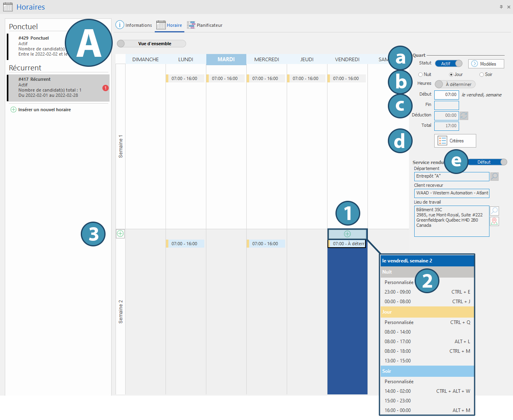The height and width of the screenshot is (420, 513).
Task: Click the search icon next to Lieu de travail
Action: click(494, 211)
